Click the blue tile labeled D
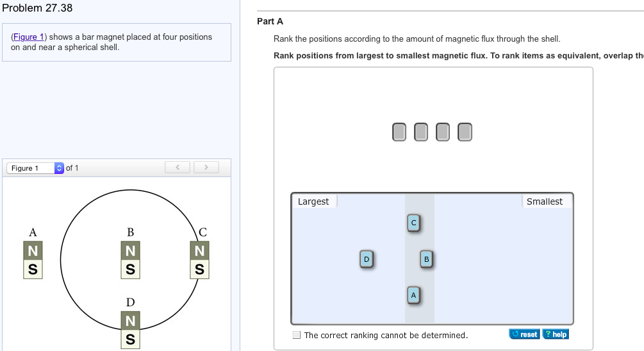 coord(367,259)
